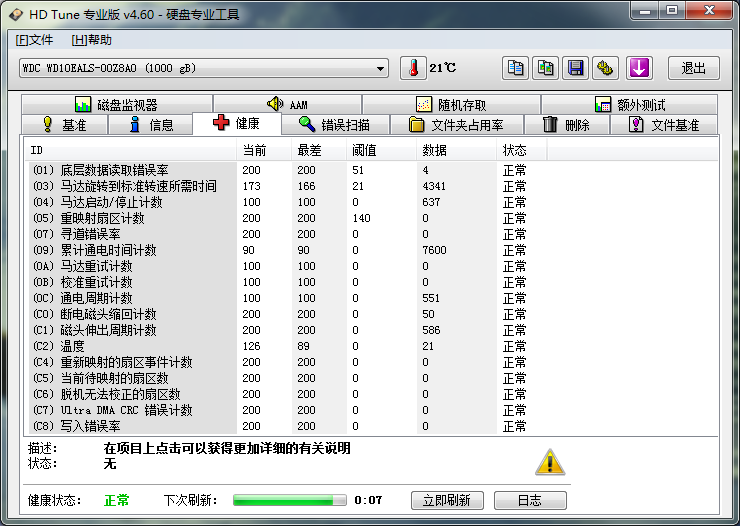Open the 文件 menu
Viewport: 740px width, 526px height.
[34, 40]
